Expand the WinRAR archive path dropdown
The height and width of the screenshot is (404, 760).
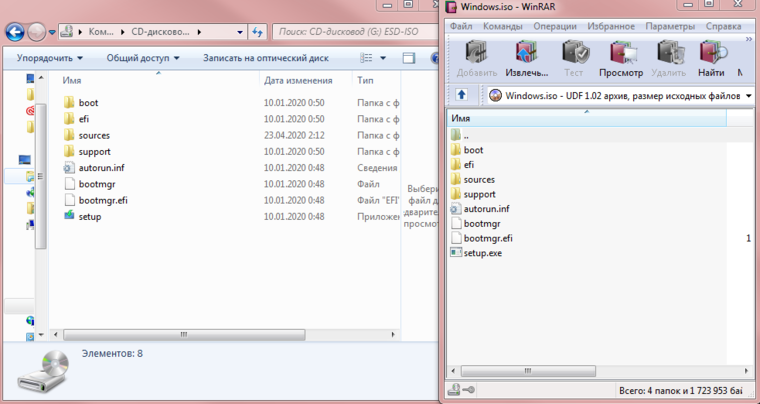point(748,96)
